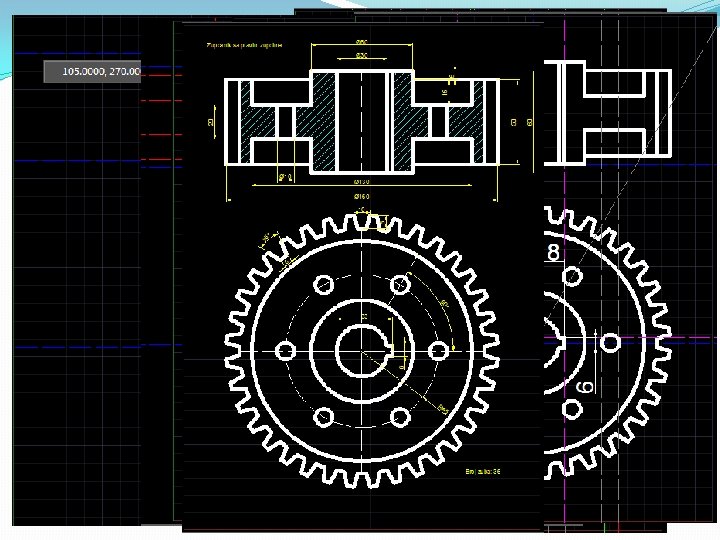This screenshot has height=540, width=720.
Task: Click the keyway notch on the central bore
Action: coord(389,351)
